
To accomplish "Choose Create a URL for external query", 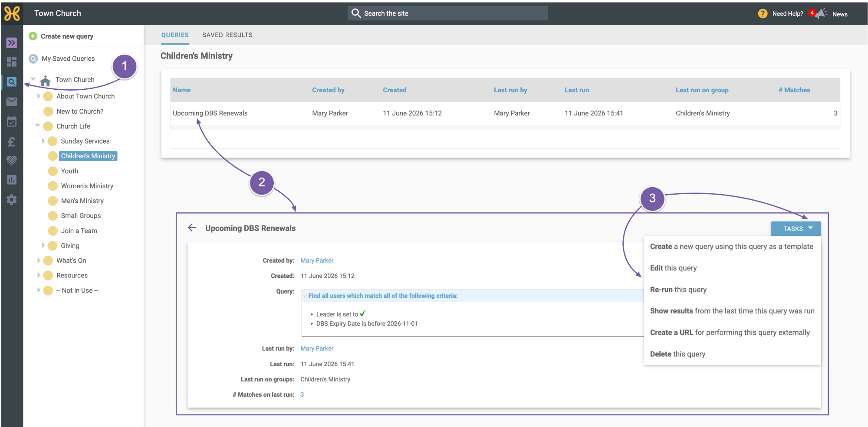I will point(730,332).
